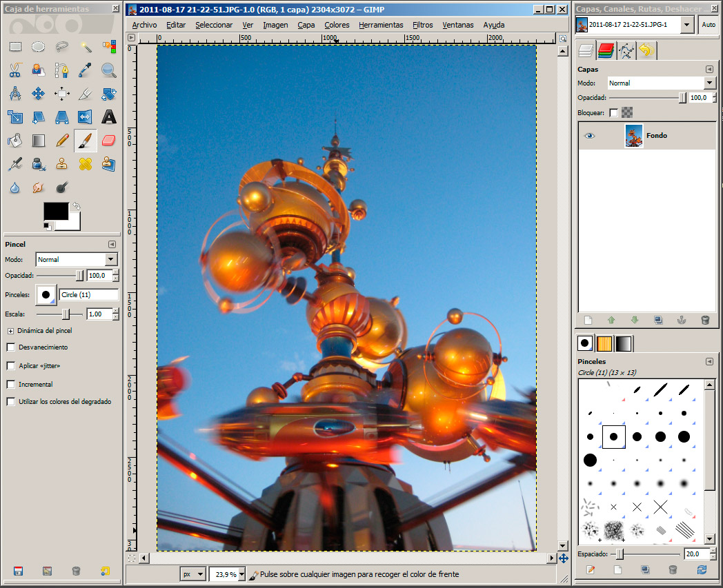Select the Scale tool
The width and height of the screenshot is (723, 588).
tap(15, 117)
